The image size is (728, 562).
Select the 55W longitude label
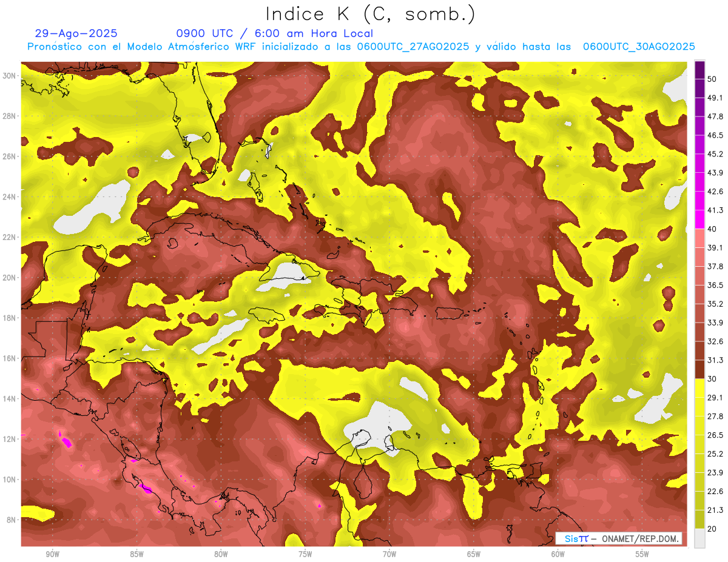pos(642,554)
